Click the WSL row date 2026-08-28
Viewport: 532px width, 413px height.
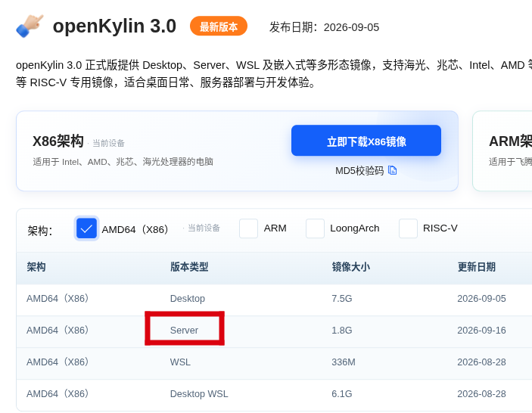pos(481,362)
